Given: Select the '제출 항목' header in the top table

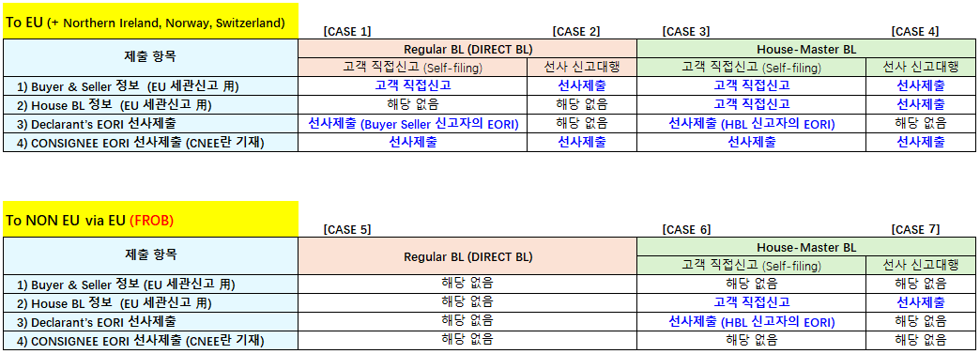Looking at the screenshot, I should point(150,58).
